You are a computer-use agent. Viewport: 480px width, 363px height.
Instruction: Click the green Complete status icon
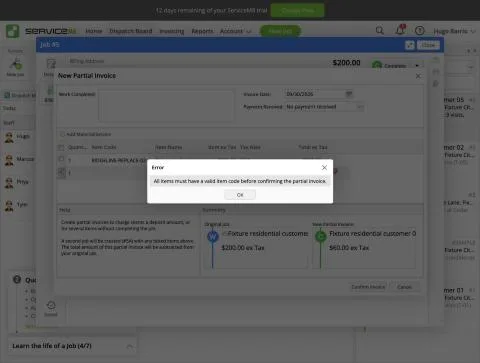click(377, 65)
